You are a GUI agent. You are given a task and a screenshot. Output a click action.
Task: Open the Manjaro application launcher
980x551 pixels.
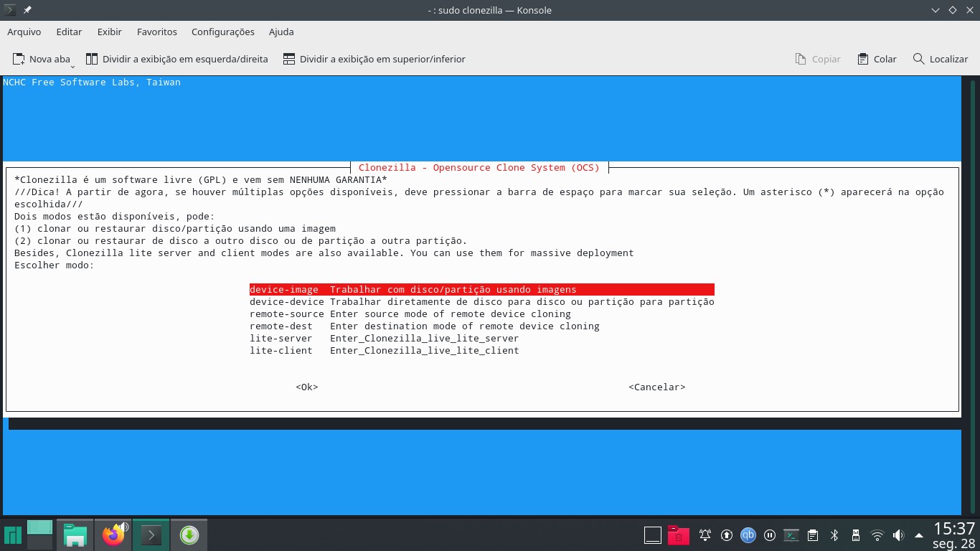point(12,535)
